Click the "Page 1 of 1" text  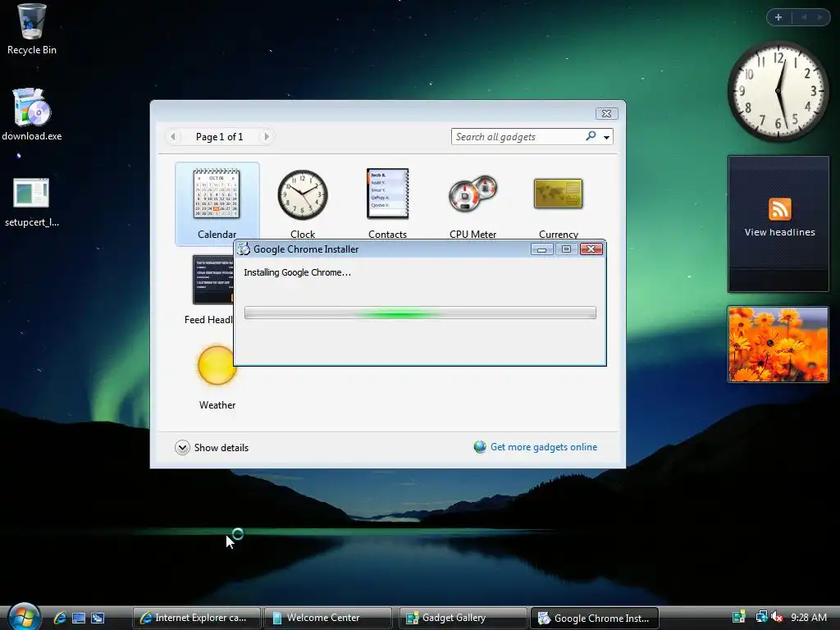click(x=219, y=137)
